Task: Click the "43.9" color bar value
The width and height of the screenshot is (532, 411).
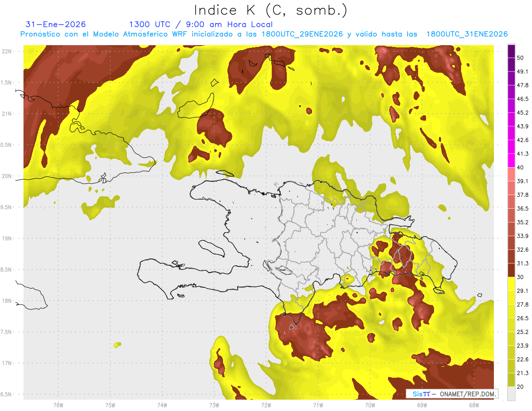Action: coord(523,126)
